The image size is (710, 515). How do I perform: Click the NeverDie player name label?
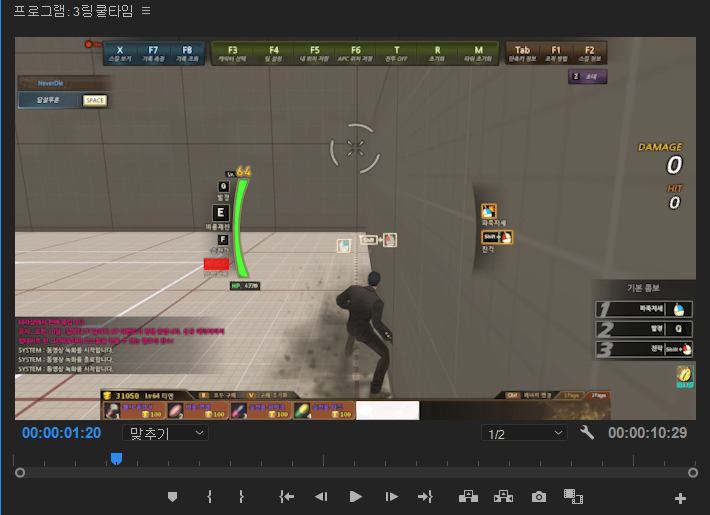50,83
